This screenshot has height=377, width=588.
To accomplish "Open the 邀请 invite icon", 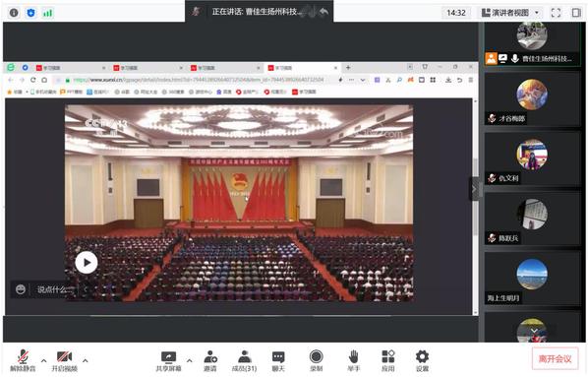I will [x=210, y=356].
